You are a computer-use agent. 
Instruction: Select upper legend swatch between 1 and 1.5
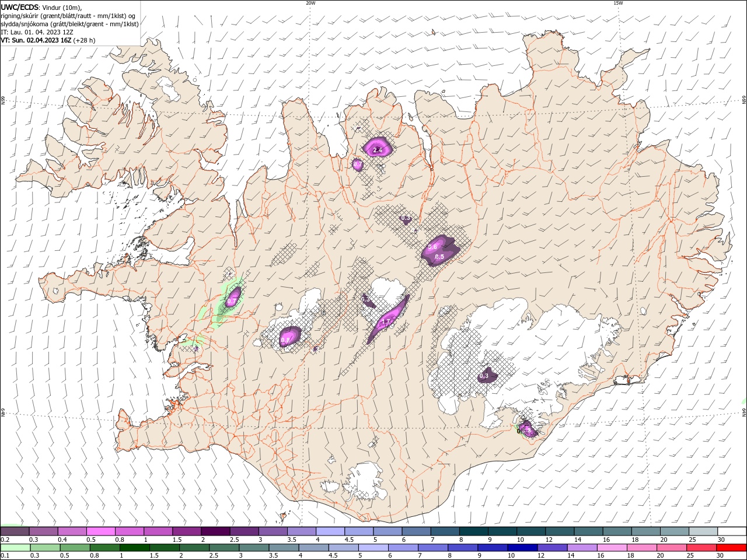158,531
